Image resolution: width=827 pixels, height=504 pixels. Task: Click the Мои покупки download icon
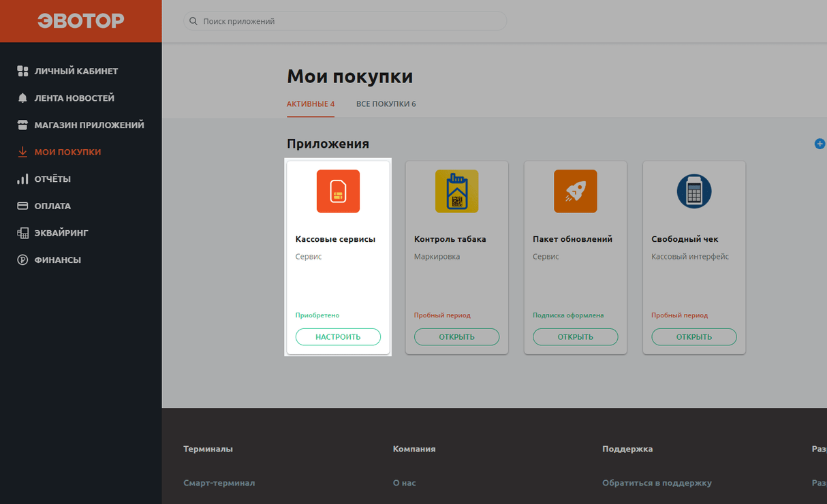pyautogui.click(x=22, y=152)
